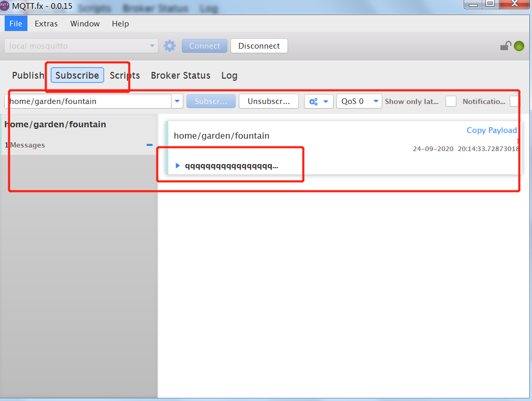Switch to the Broker Status tab
Screen dimensions: 532x401
[180, 76]
